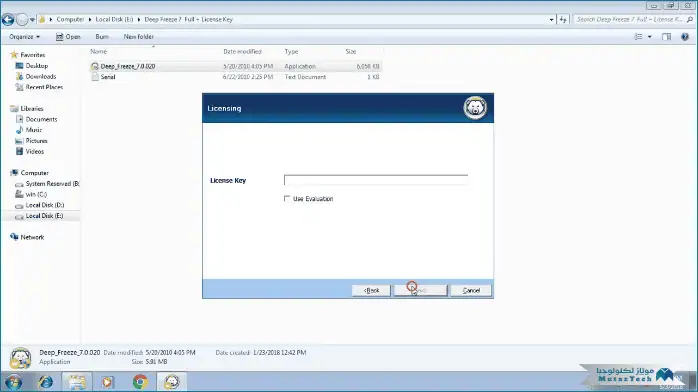Sort files by Name column

(x=98, y=52)
